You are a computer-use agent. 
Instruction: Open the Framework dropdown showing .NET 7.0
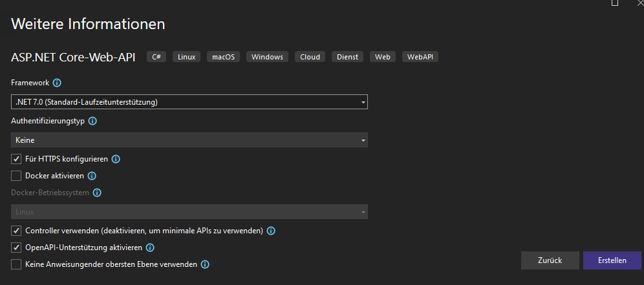coord(189,102)
